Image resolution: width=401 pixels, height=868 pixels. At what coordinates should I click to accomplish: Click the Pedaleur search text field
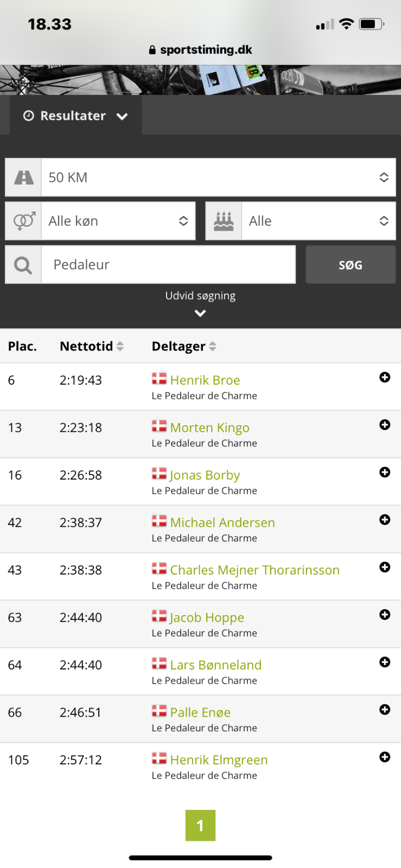tap(168, 265)
